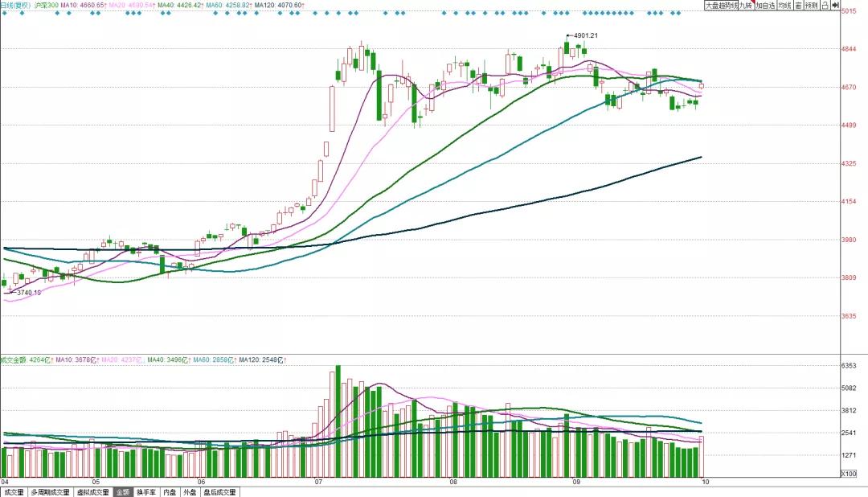The width and height of the screenshot is (868, 497).
Task: Switch to the 外盘 tab
Action: (190, 492)
